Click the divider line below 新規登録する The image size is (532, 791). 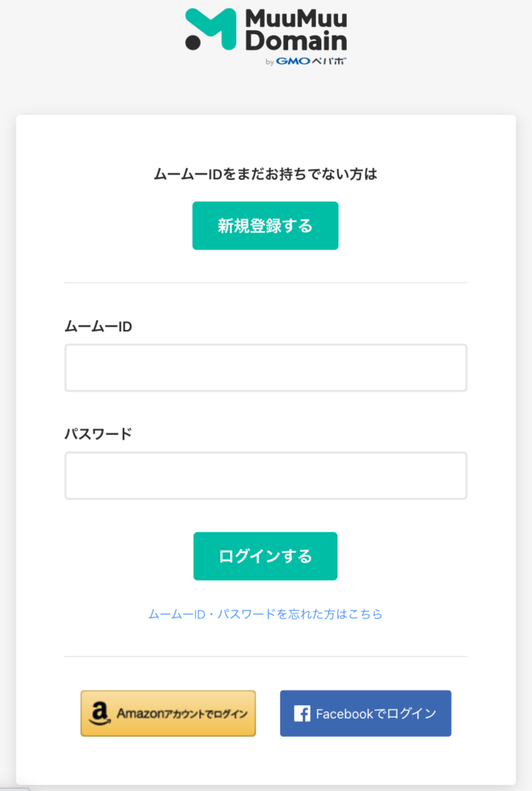266,283
